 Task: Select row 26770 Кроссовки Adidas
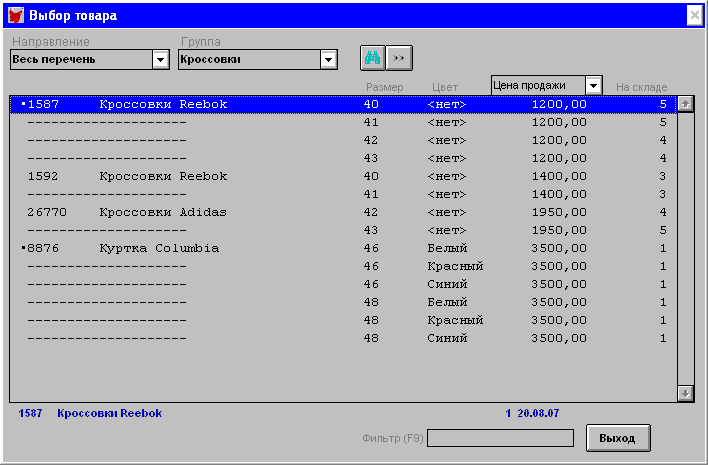pyautogui.click(x=343, y=212)
